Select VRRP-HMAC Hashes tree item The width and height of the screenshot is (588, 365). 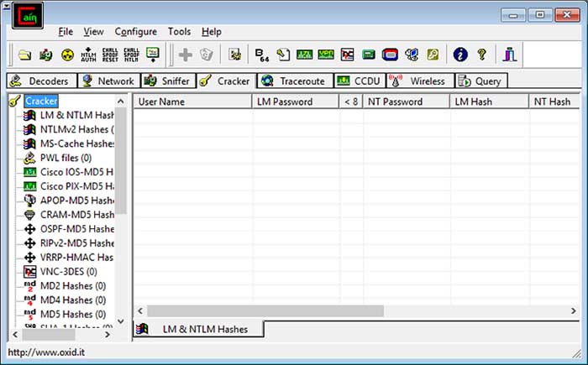pos(77,258)
